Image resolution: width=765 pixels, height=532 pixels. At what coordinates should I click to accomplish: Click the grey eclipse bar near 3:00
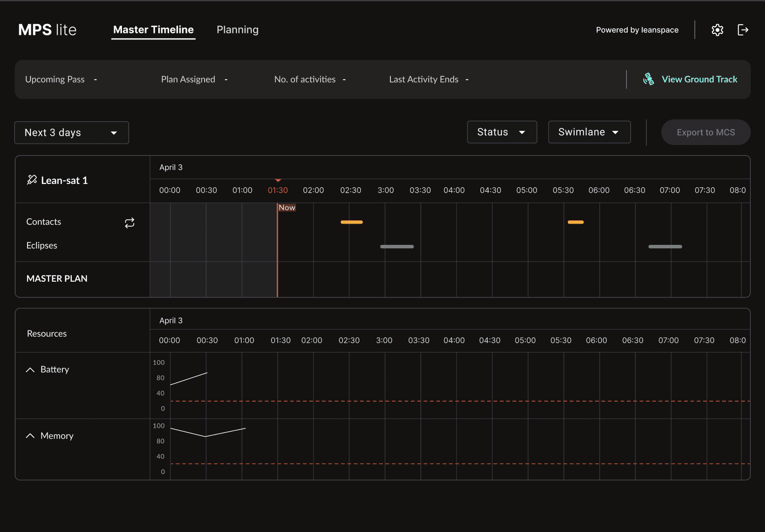click(x=397, y=246)
